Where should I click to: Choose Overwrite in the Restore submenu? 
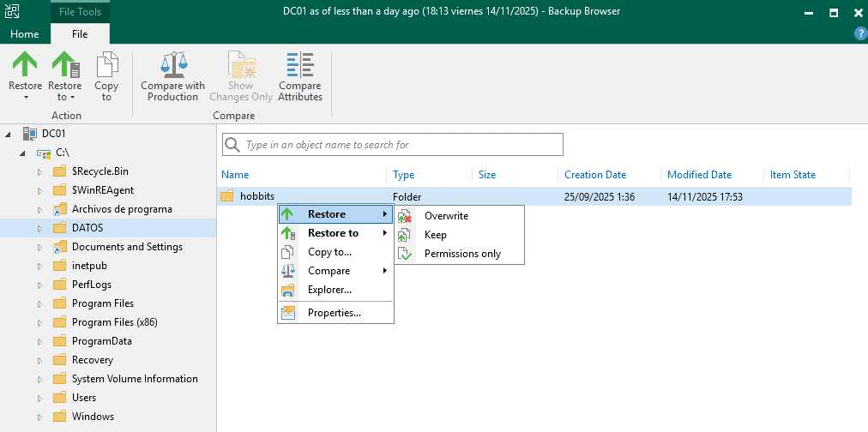[446, 216]
